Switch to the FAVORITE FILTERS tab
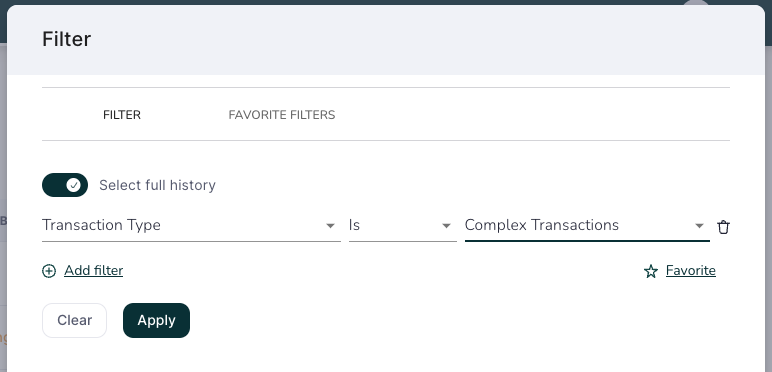 coord(282,115)
